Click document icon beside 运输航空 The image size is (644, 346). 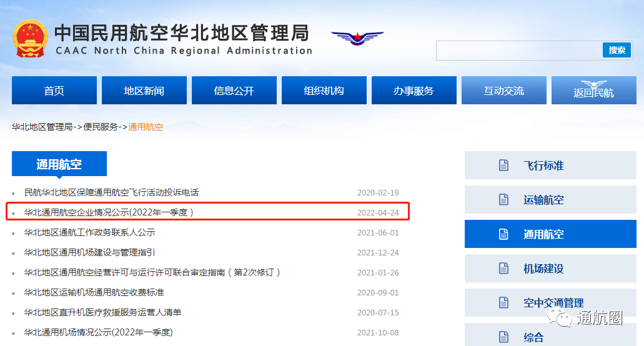click(503, 200)
